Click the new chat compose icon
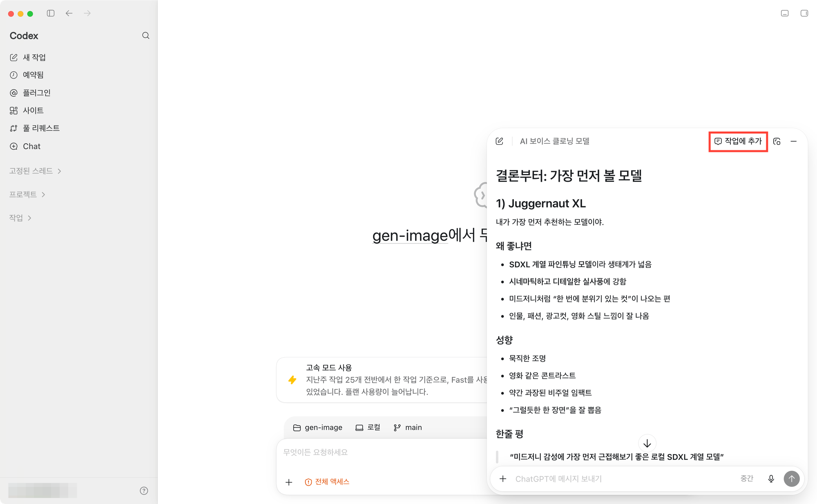Screen dimensions: 817x504 pyautogui.click(x=499, y=141)
